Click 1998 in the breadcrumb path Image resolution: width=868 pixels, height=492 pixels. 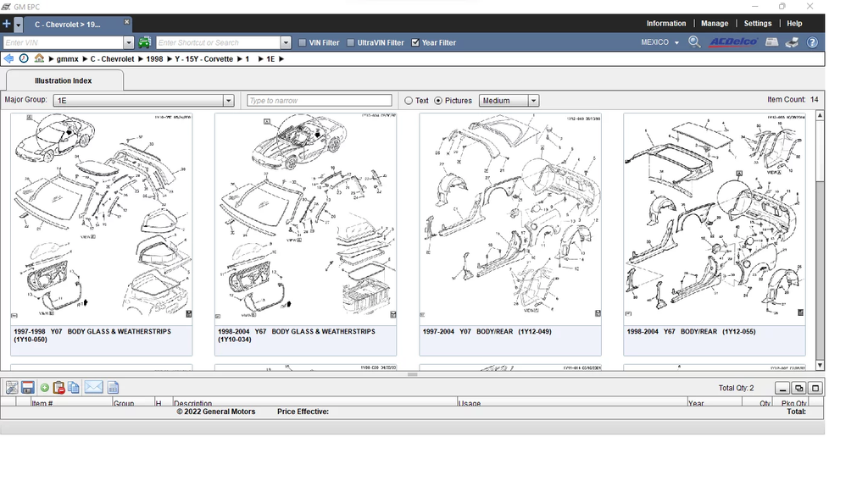[x=154, y=59]
